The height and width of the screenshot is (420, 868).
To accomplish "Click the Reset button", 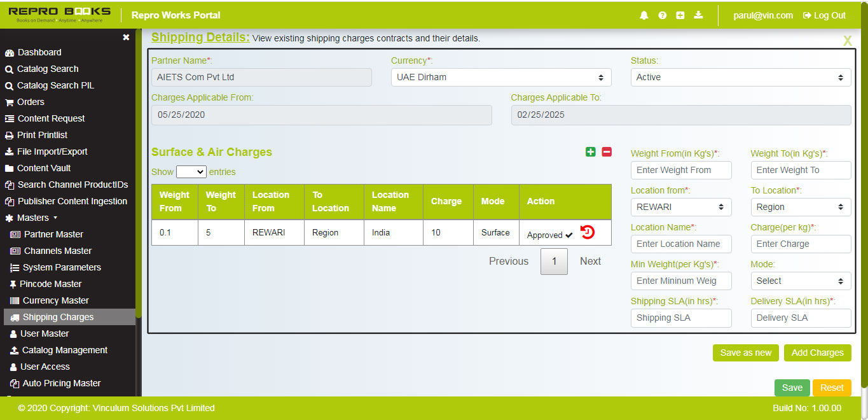I will point(832,387).
